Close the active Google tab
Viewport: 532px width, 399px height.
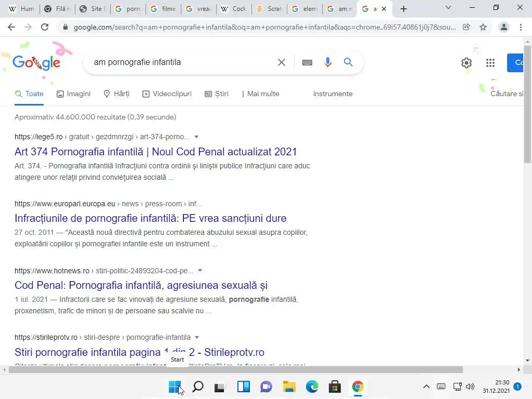point(384,9)
